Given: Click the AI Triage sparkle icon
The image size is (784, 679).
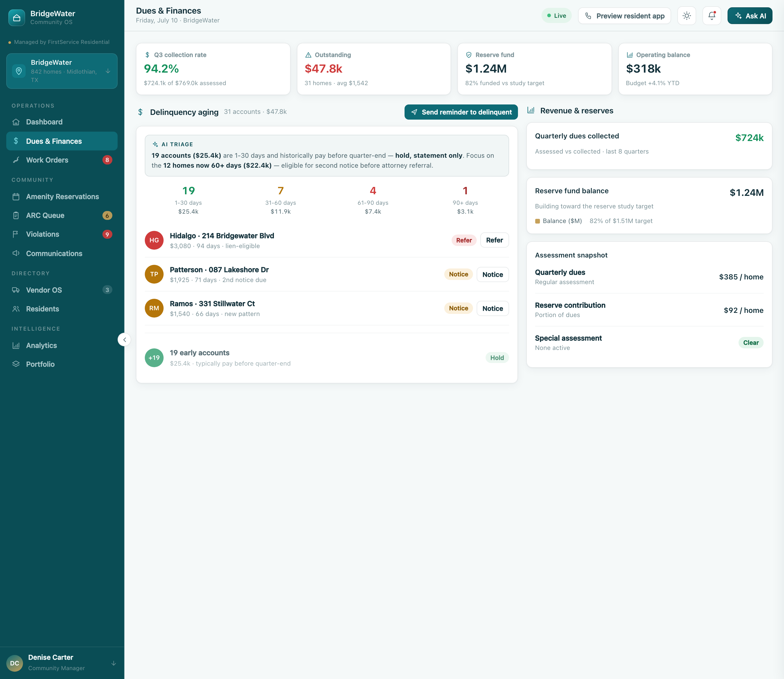Looking at the screenshot, I should pyautogui.click(x=155, y=144).
